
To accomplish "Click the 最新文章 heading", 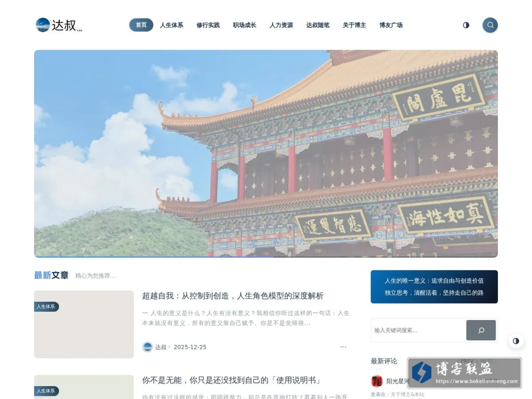I will click(51, 275).
